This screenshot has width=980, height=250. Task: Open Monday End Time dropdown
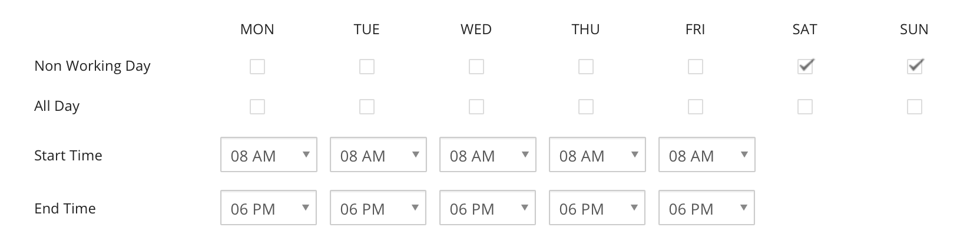269,208
